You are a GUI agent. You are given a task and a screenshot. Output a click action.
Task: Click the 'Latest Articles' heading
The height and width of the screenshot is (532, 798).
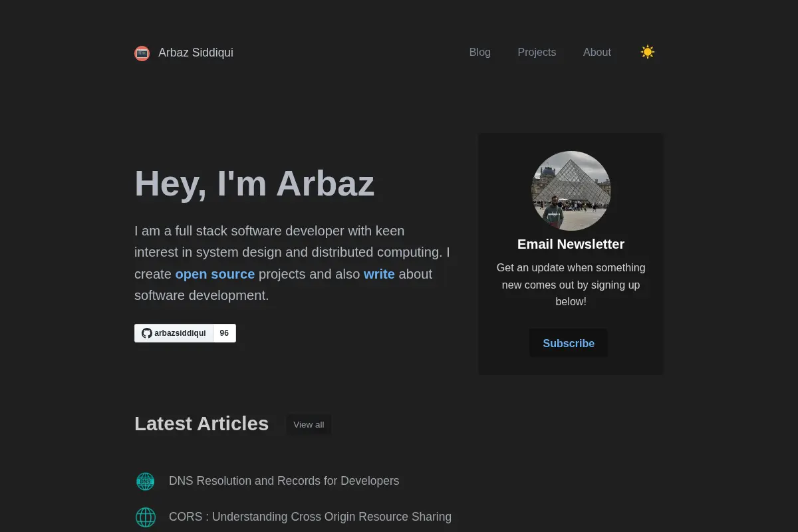pyautogui.click(x=201, y=424)
